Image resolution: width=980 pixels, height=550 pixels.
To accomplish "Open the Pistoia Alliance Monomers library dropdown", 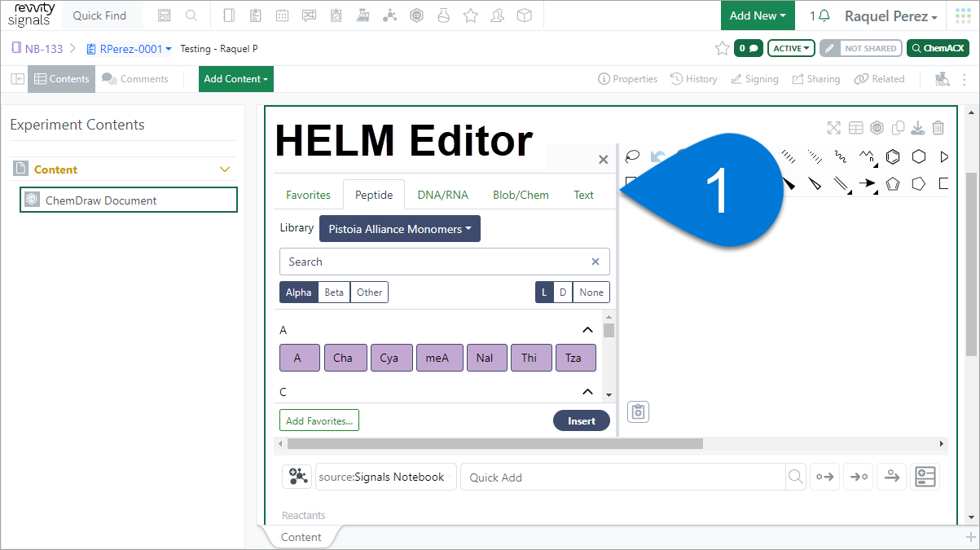I will [400, 229].
